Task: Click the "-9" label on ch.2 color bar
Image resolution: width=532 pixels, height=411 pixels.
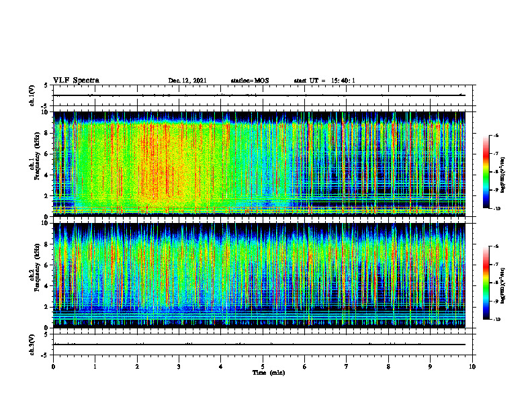Action: 496,301
